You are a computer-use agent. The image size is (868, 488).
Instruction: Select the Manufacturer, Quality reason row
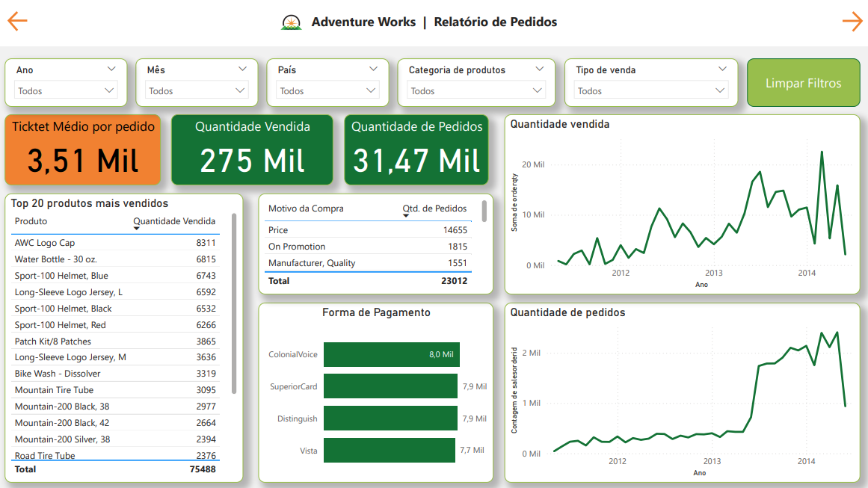(x=368, y=263)
